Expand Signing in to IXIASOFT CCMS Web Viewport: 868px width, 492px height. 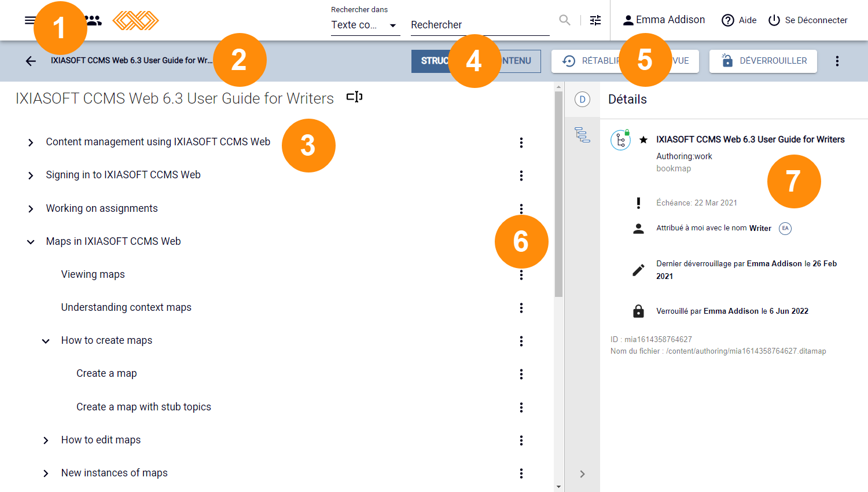pyautogui.click(x=31, y=175)
